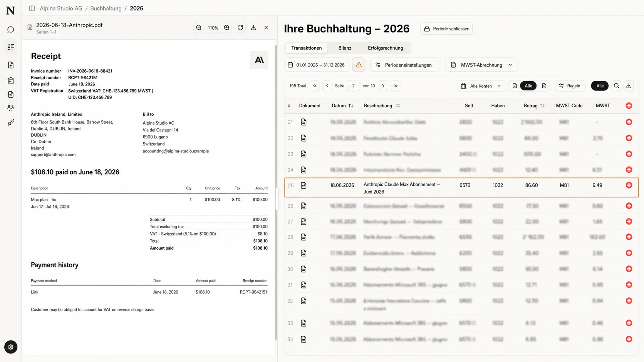This screenshot has height=362, width=644.
Task: Open the date range picker 01.01.2026 – 31.12.2026
Action: point(317,65)
